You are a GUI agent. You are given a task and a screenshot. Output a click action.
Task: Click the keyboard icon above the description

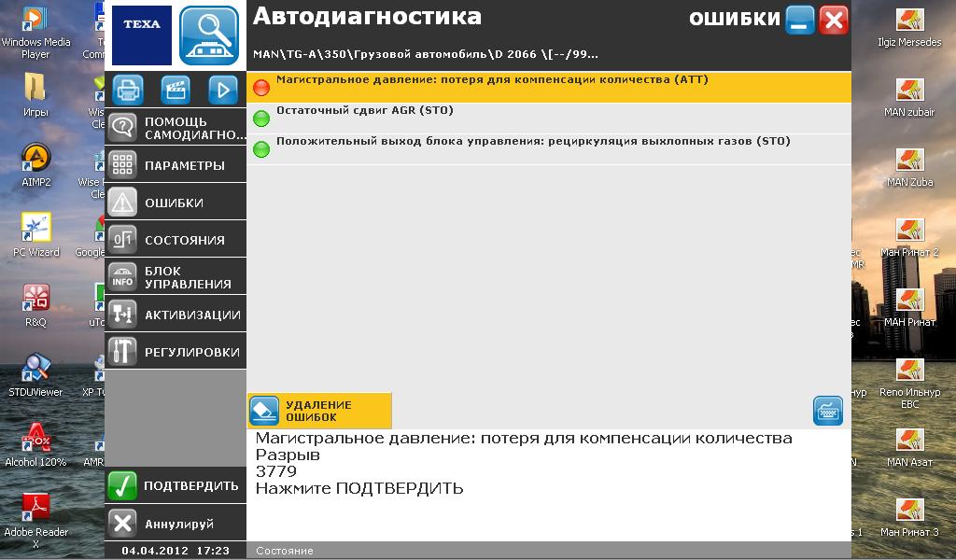828,411
